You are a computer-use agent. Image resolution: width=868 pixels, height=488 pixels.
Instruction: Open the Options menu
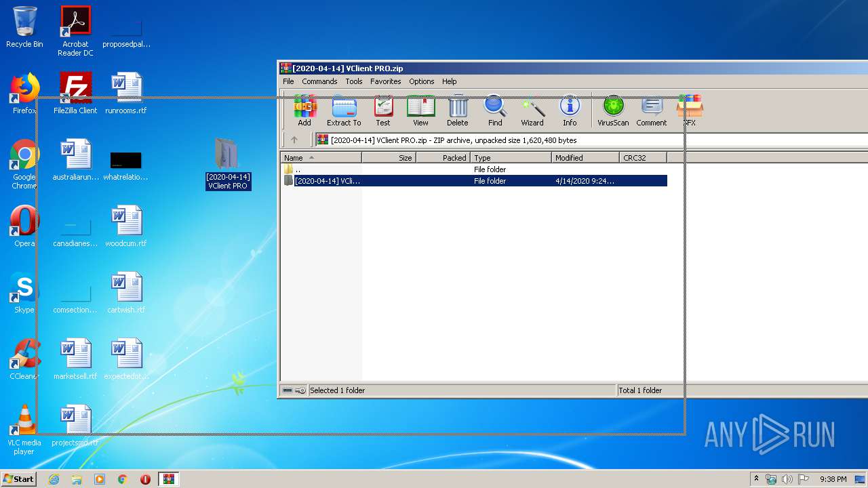(421, 81)
